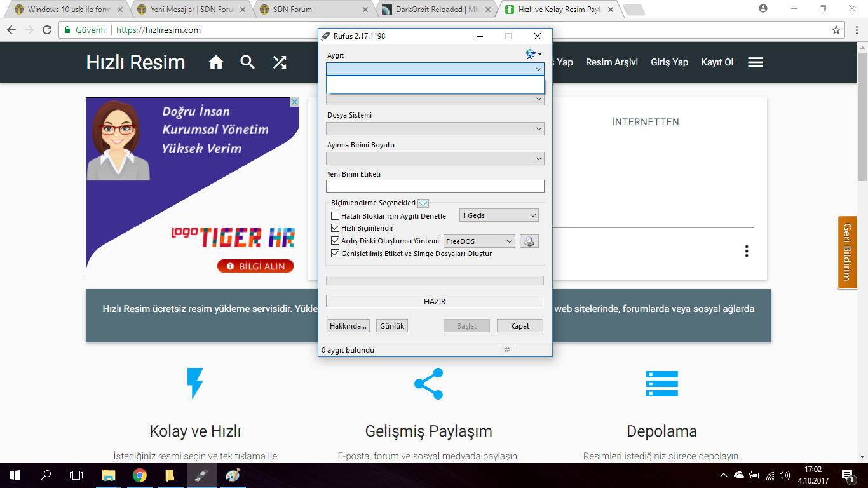This screenshot has width=868, height=488.
Task: Open the Dosya Sistemi dropdown
Action: tap(435, 129)
